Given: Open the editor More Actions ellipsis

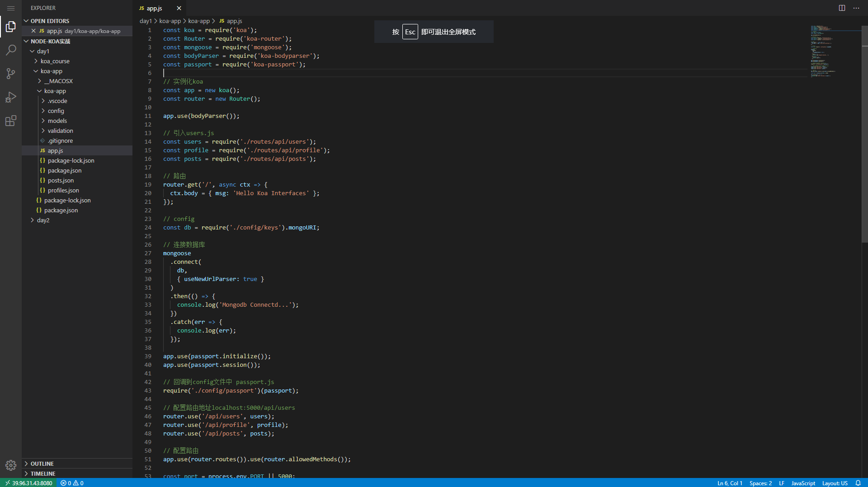Looking at the screenshot, I should pos(856,8).
